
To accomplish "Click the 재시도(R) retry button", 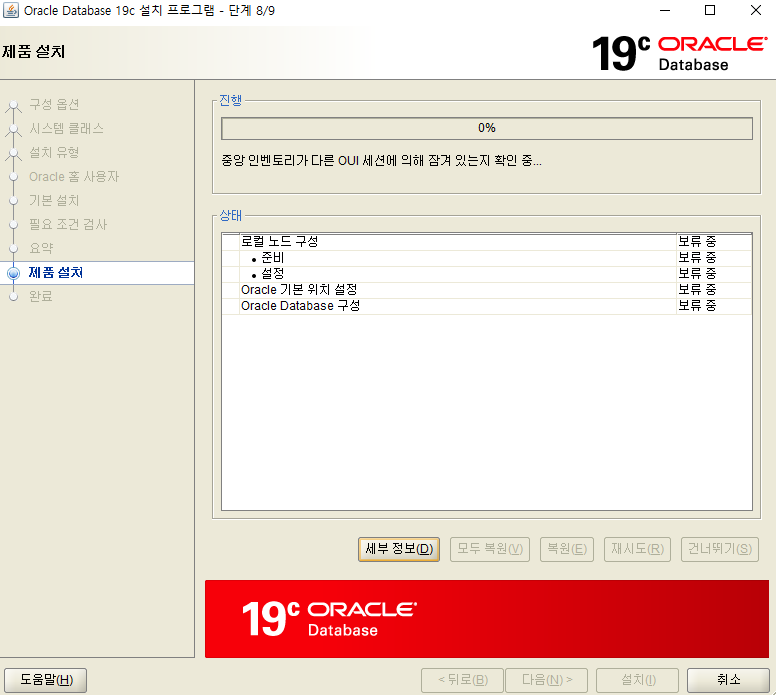I will 637,549.
